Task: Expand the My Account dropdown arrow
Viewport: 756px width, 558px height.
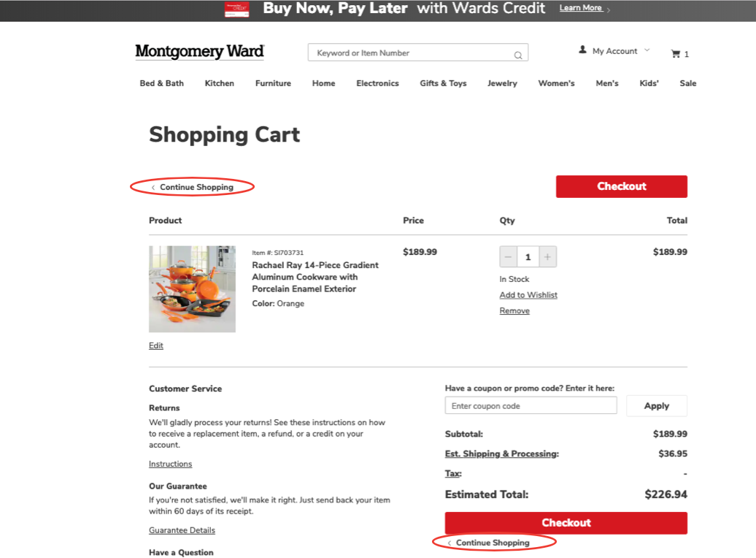Action: [x=647, y=50]
